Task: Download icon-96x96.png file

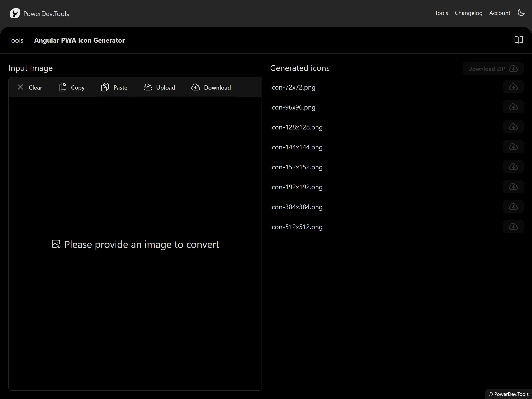Action: 513,107
